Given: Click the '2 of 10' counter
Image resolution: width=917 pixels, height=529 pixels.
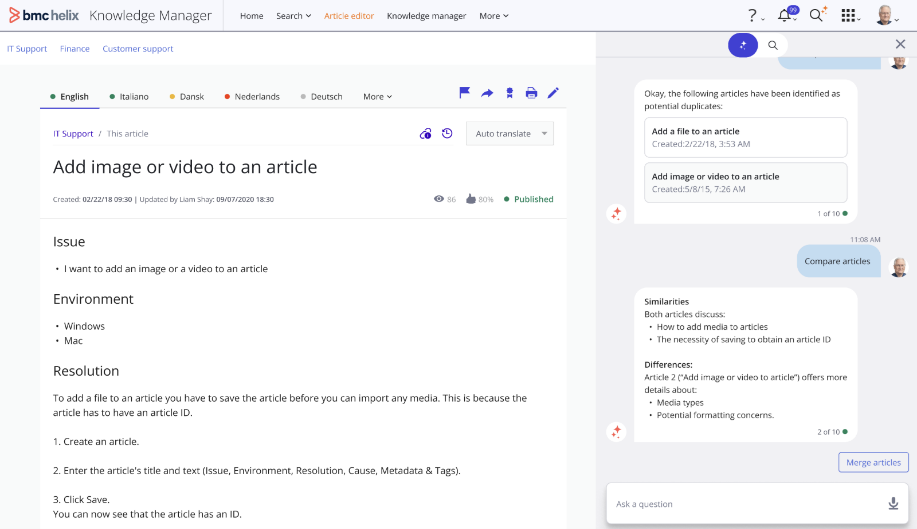Looking at the screenshot, I should 828,431.
